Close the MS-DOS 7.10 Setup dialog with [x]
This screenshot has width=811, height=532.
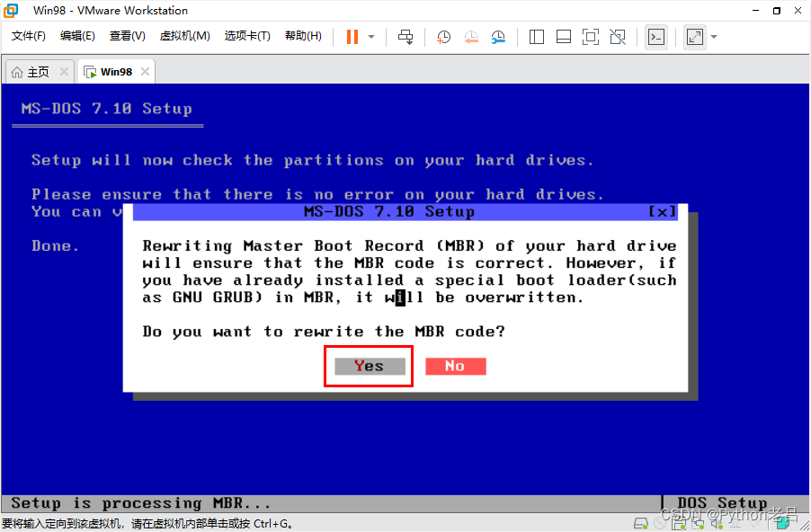(662, 211)
